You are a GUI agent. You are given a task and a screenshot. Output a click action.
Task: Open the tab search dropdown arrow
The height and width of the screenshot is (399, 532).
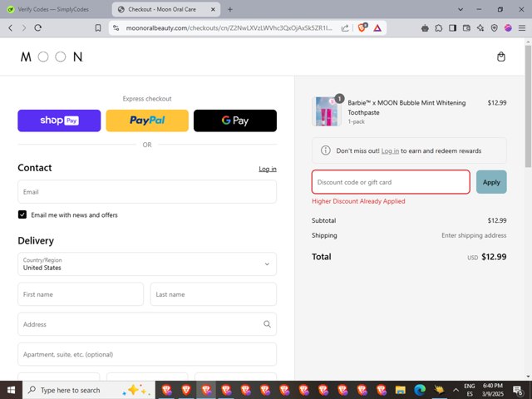point(461,9)
